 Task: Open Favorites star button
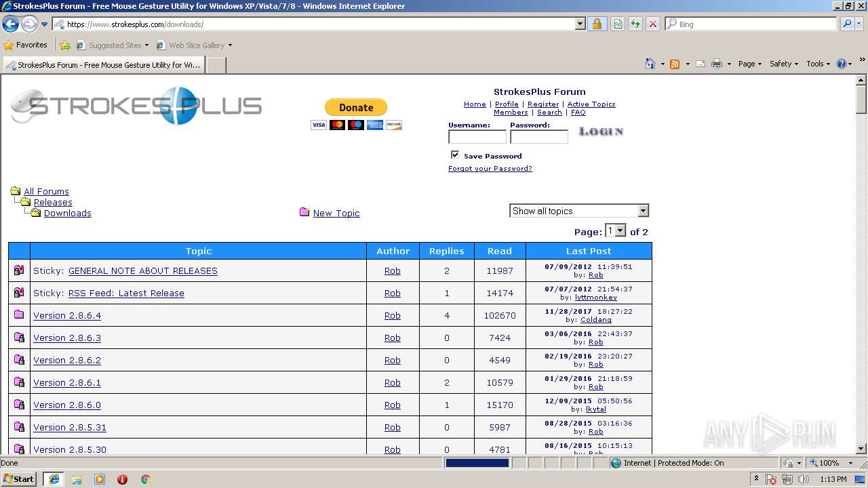click(26, 45)
